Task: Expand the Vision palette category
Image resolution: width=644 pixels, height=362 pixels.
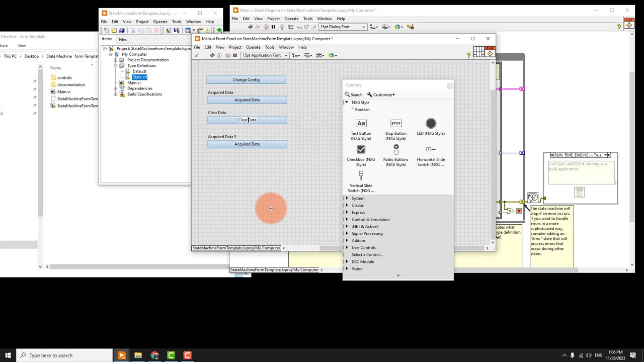Action: click(x=346, y=269)
